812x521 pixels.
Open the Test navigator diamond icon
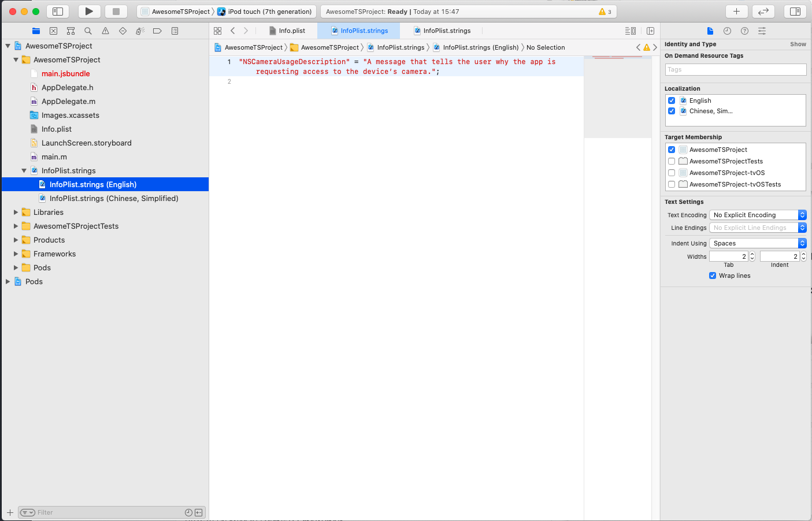click(x=123, y=31)
